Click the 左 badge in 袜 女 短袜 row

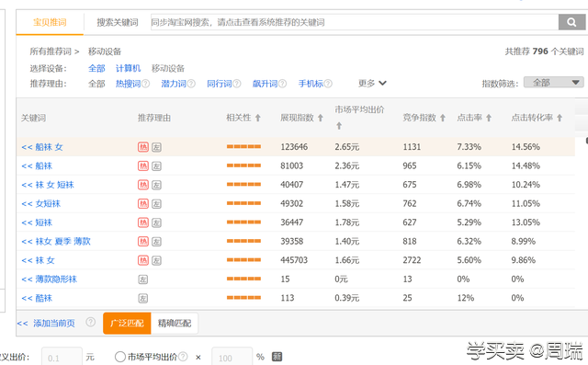coord(157,185)
